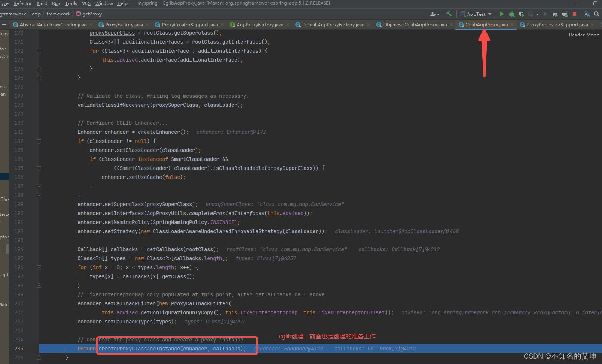Click proxySuperClass in the setSuperclass call
Image resolution: width=602 pixels, height=364 pixels.
[169, 204]
